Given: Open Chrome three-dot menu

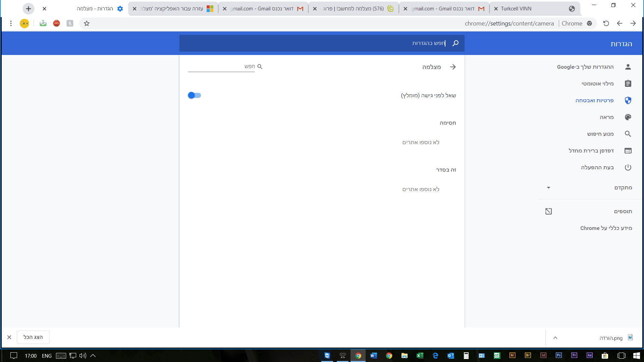Looking at the screenshot, I should tap(11, 23).
